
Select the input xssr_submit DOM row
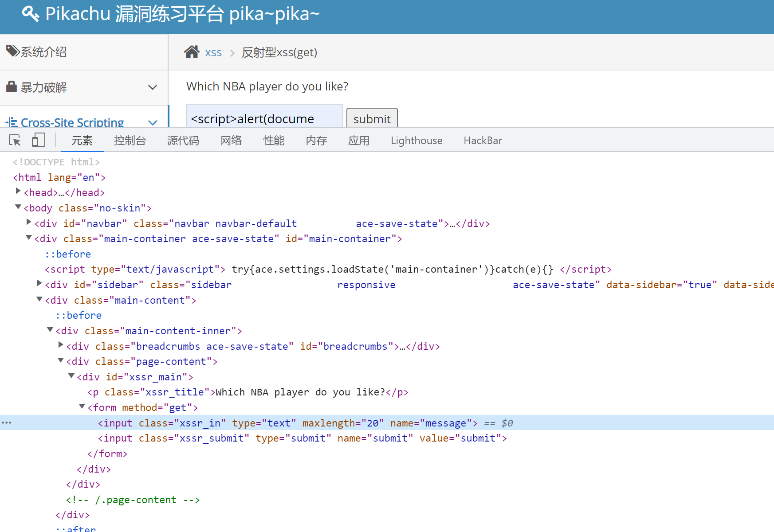(x=387, y=438)
